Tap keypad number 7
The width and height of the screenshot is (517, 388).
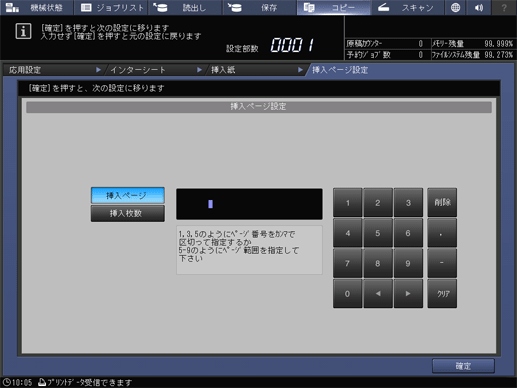tap(348, 263)
